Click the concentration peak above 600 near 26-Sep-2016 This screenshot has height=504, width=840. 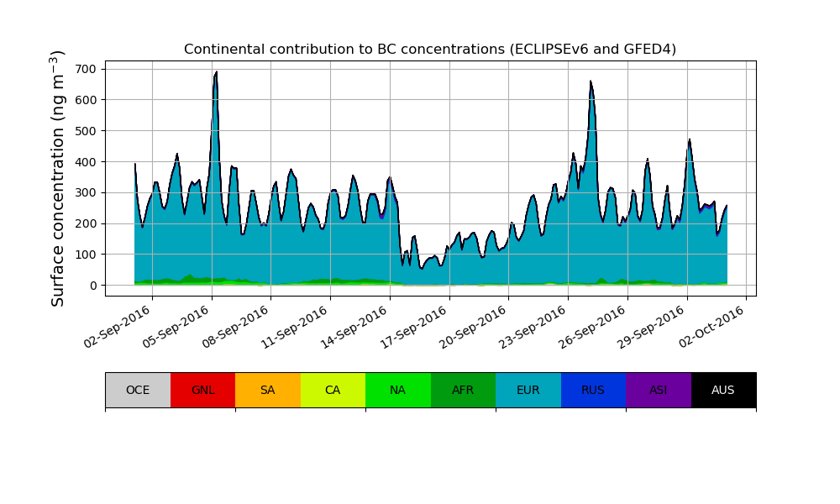pyautogui.click(x=591, y=82)
